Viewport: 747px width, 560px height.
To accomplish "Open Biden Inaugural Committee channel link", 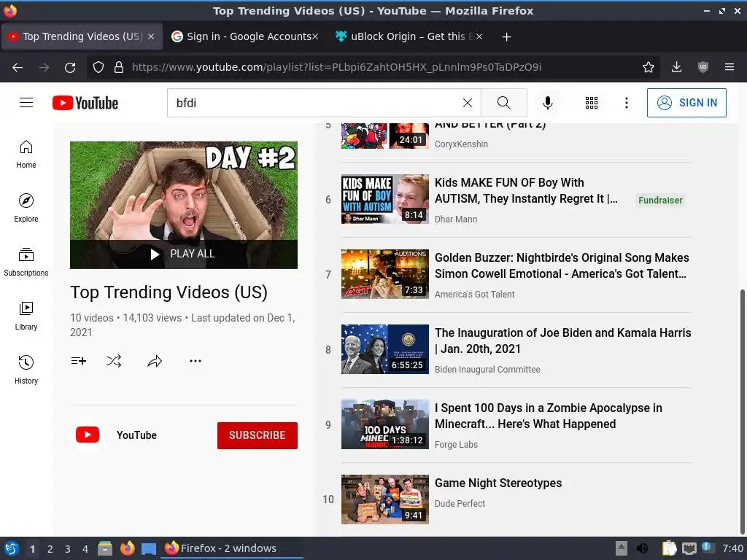I will 487,370.
